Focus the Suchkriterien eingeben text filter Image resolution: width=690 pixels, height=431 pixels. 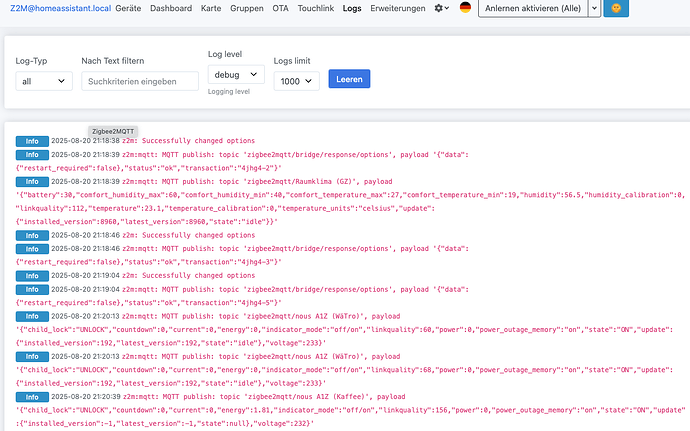click(140, 81)
